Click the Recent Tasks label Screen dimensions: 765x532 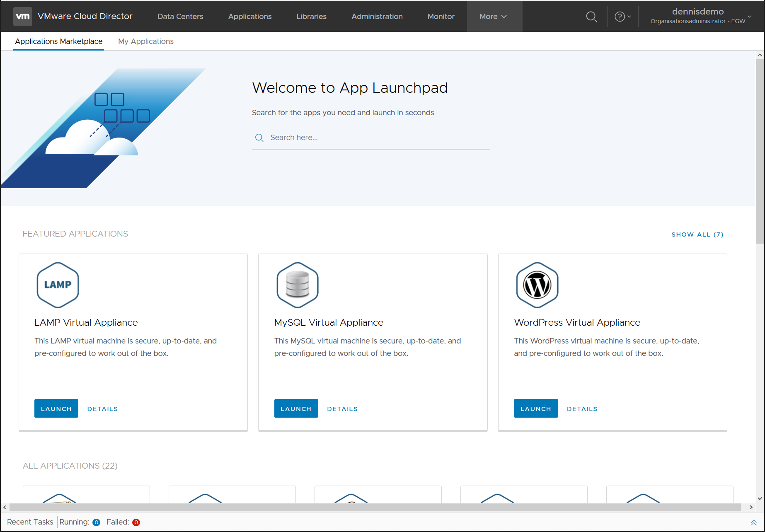click(x=30, y=522)
